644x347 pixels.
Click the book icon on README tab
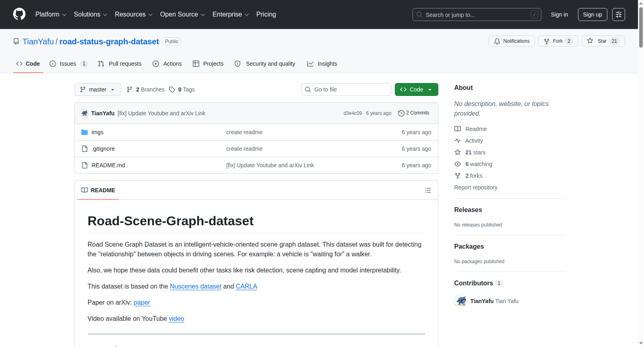coord(85,190)
